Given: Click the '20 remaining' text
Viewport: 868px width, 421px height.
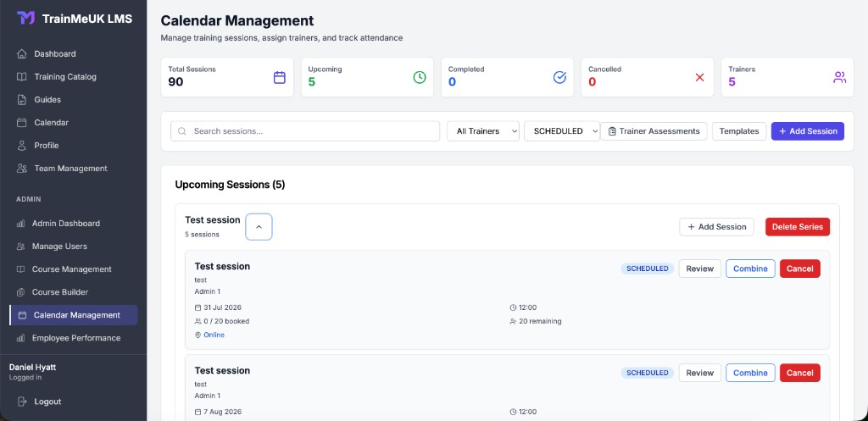Looking at the screenshot, I should pos(540,321).
